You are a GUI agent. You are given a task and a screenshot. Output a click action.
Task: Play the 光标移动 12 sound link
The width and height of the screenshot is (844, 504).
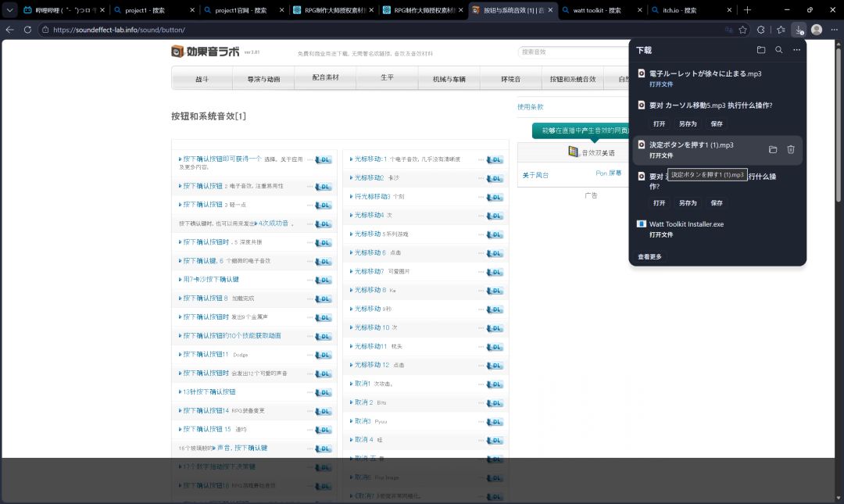pos(371,365)
